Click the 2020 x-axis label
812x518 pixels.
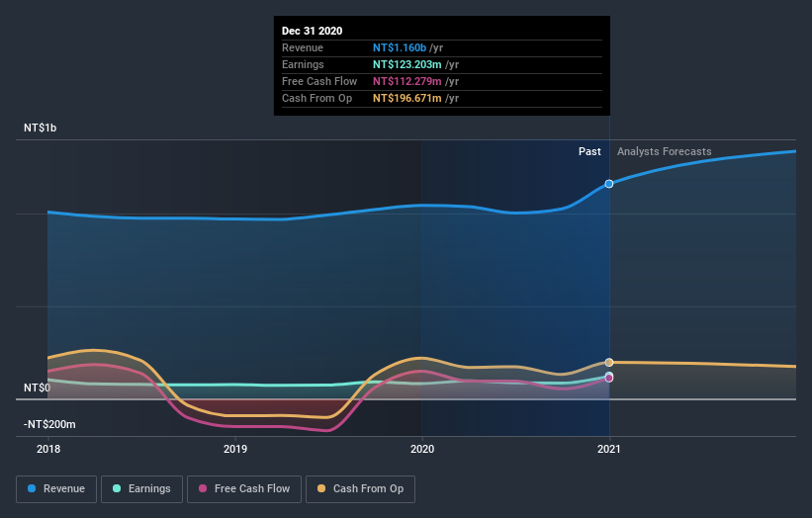click(422, 449)
